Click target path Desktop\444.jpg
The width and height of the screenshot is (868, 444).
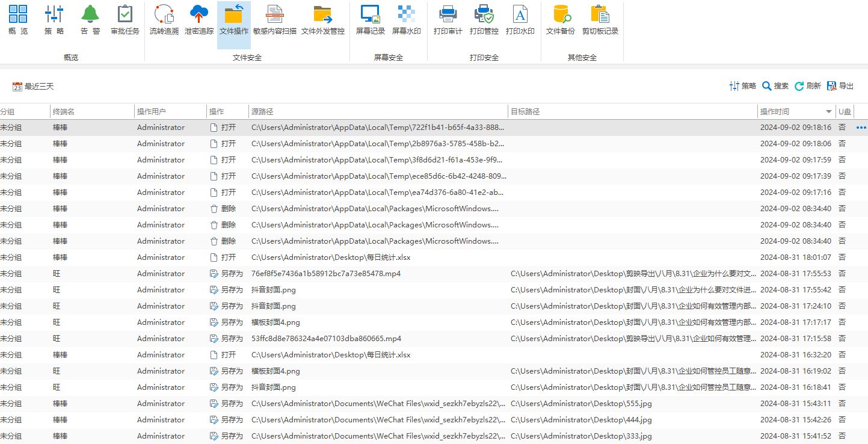point(581,420)
